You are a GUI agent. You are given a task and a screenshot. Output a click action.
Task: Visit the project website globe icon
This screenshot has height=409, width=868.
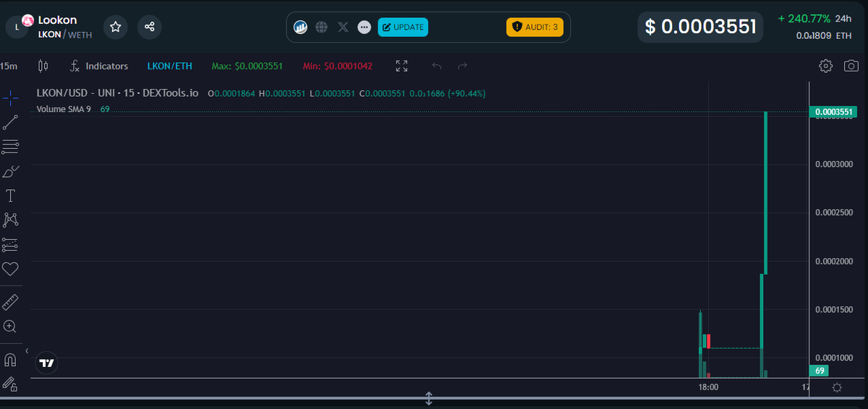click(322, 27)
